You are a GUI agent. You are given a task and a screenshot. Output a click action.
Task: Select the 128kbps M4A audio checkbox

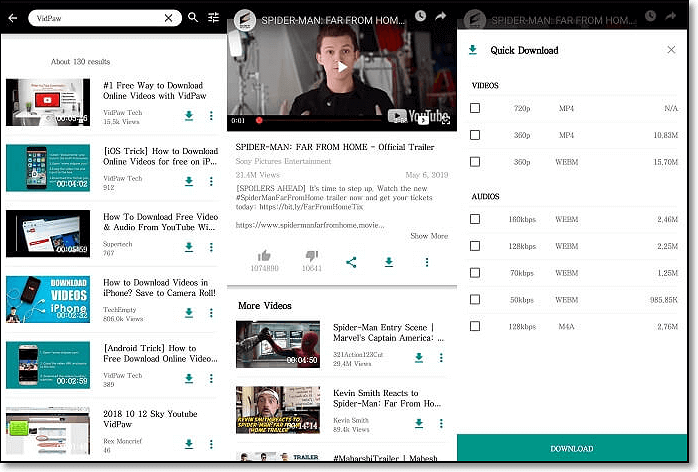pos(475,326)
